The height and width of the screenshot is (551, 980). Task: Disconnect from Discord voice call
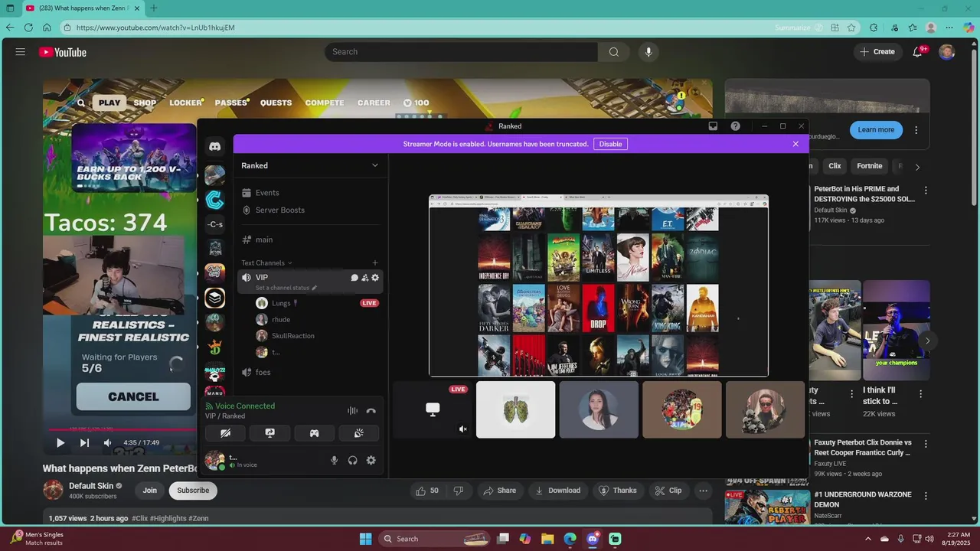[x=371, y=411]
